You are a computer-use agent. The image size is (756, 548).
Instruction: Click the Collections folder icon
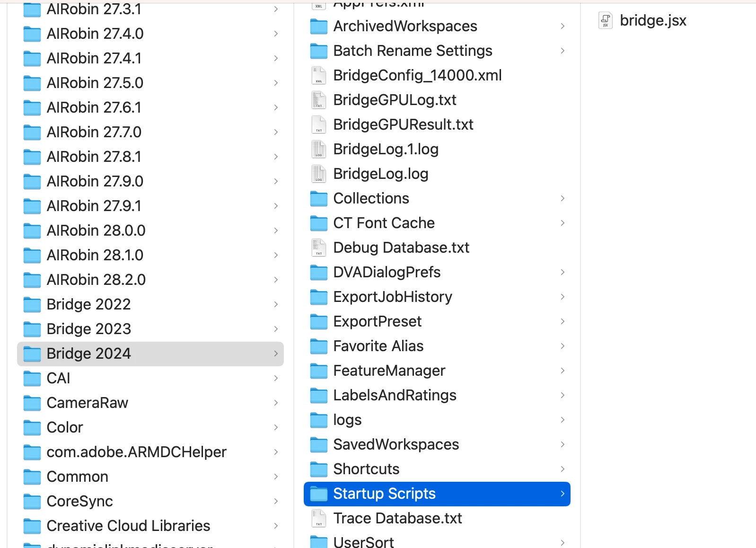[318, 199]
